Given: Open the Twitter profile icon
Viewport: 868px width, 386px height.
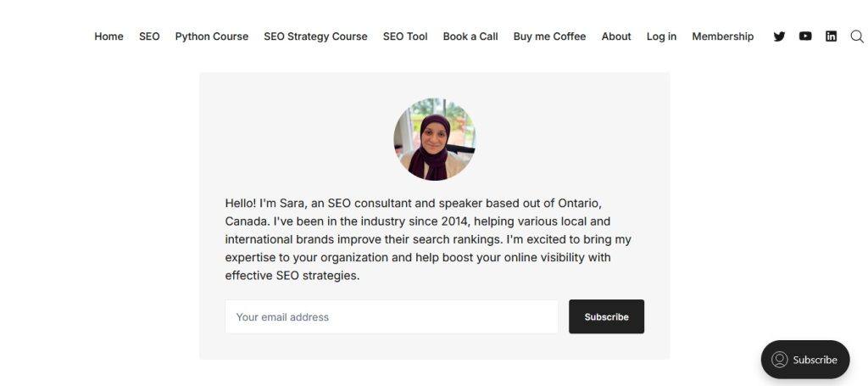Looking at the screenshot, I should (x=779, y=36).
